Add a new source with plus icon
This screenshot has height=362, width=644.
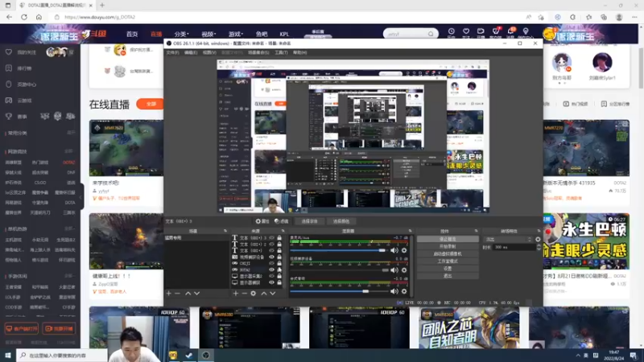235,294
